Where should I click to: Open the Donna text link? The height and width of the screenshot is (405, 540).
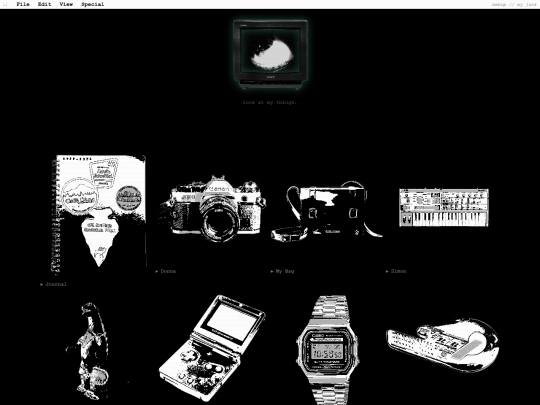tap(168, 271)
